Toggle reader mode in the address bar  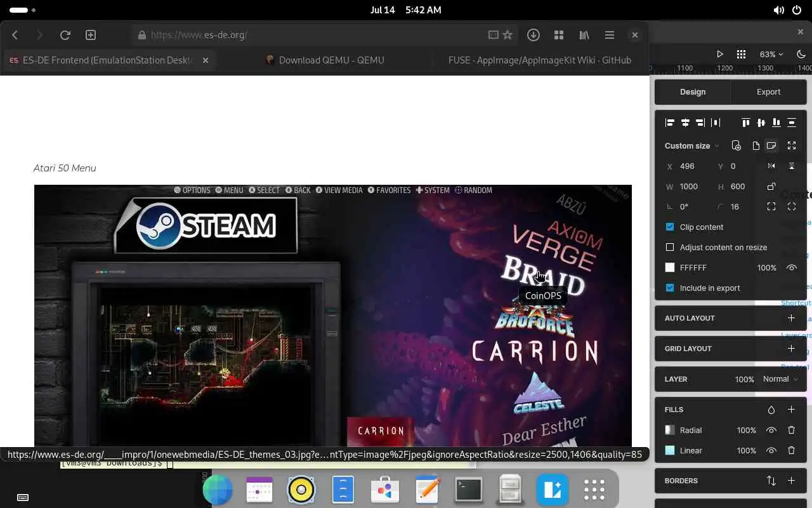pyautogui.click(x=493, y=35)
